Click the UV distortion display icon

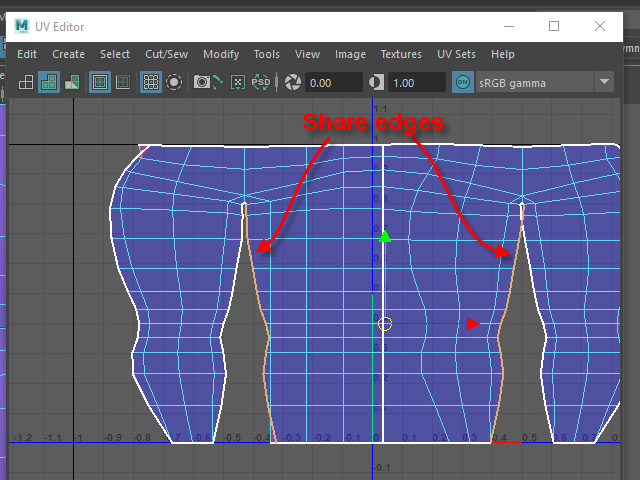72,83
